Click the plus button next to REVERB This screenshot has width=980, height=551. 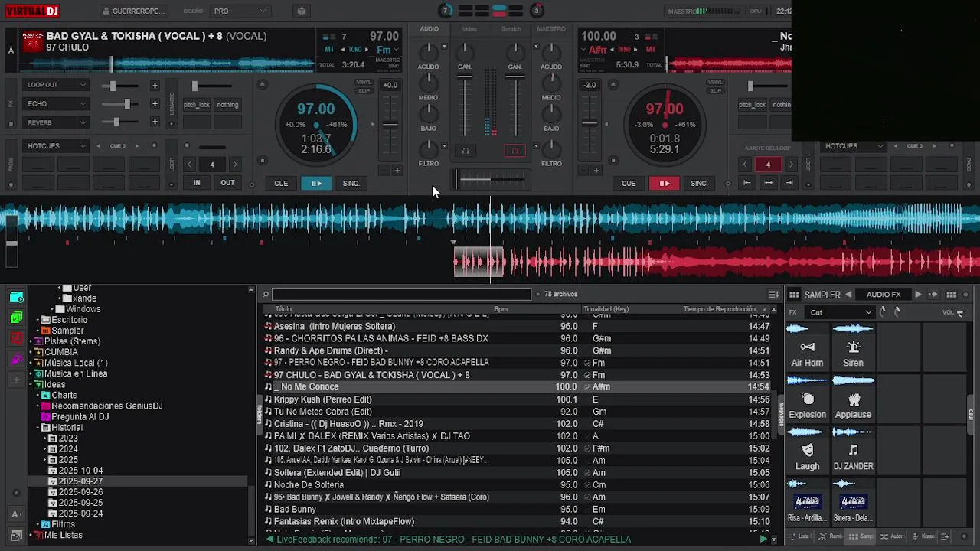pyautogui.click(x=155, y=122)
